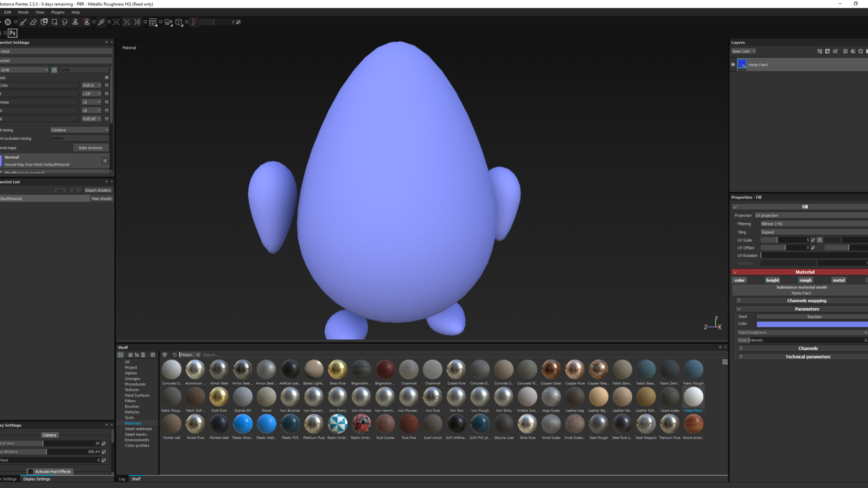Image resolution: width=868 pixels, height=488 pixels.
Task: Open the Bilinear HQ filtering dropdown
Action: (x=814, y=224)
